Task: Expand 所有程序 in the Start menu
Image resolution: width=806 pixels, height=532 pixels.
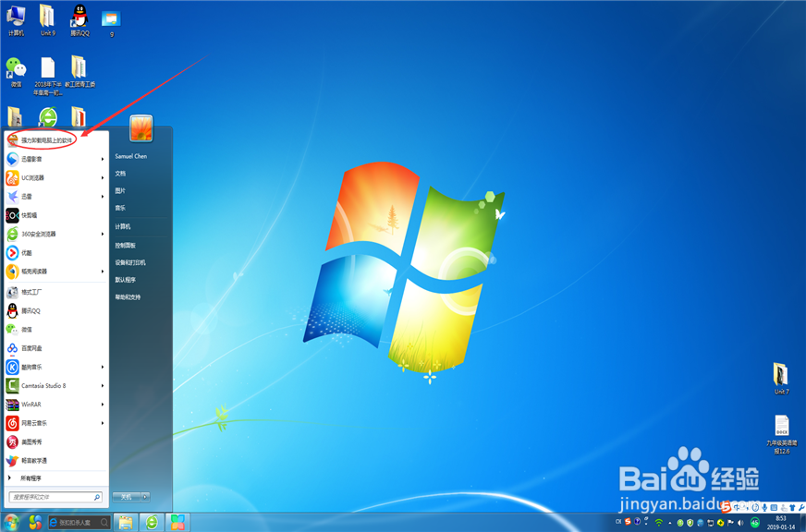Action: (x=56, y=478)
